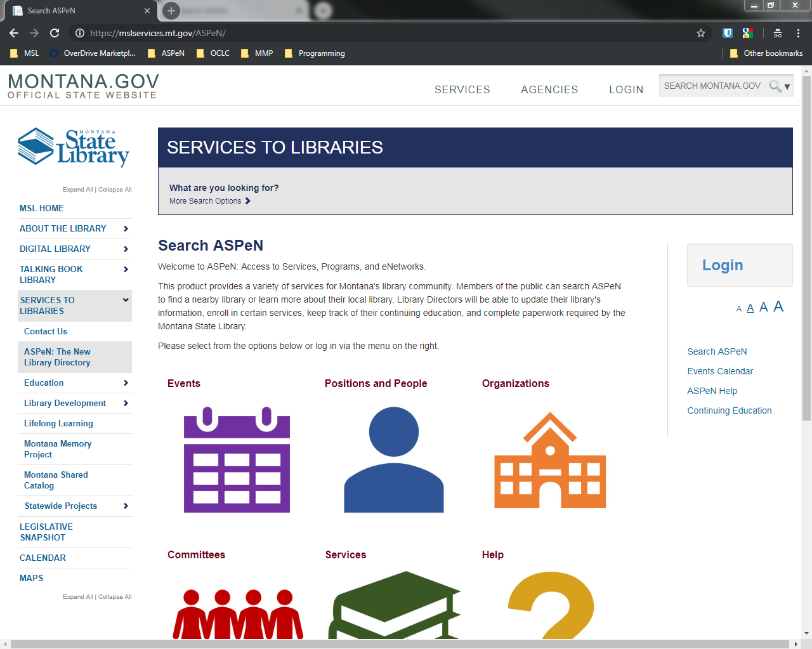View site information icon in address bar
Viewport: 812px width, 649px height.
(80, 33)
